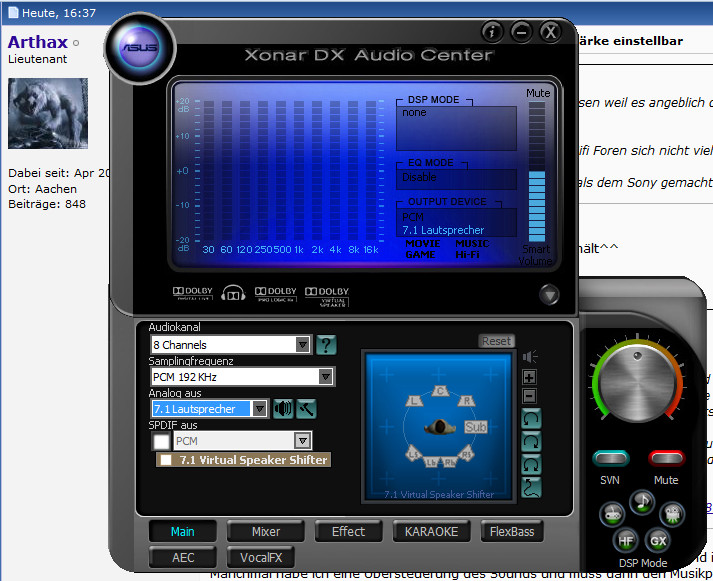This screenshot has height=581, width=713.
Task: Click GAME mode label in display
Action: [420, 255]
